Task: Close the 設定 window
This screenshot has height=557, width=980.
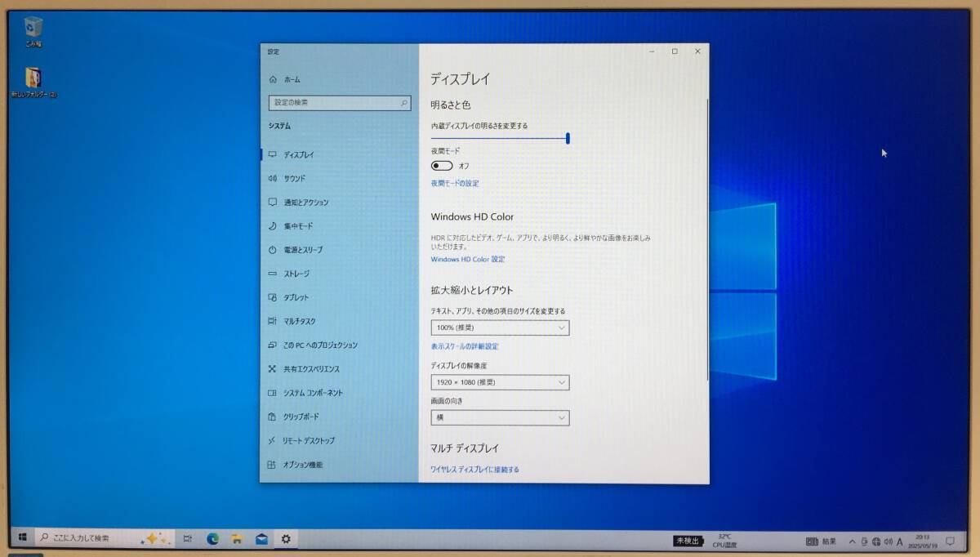Action: click(x=697, y=51)
